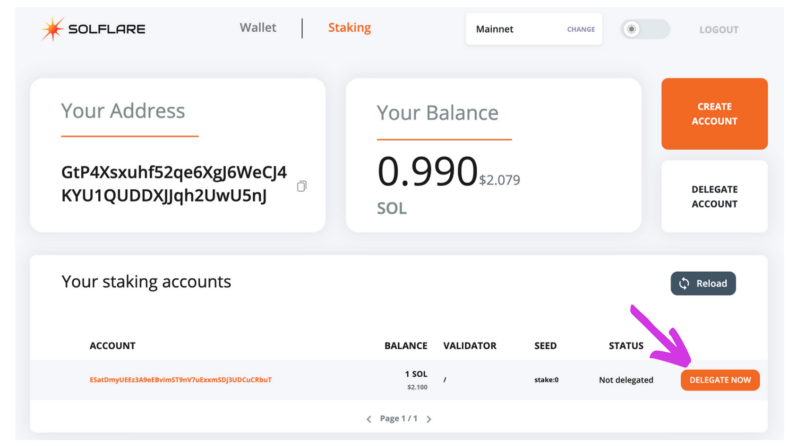Go to next page with right chevron
This screenshot has width=800, height=446.
[429, 419]
